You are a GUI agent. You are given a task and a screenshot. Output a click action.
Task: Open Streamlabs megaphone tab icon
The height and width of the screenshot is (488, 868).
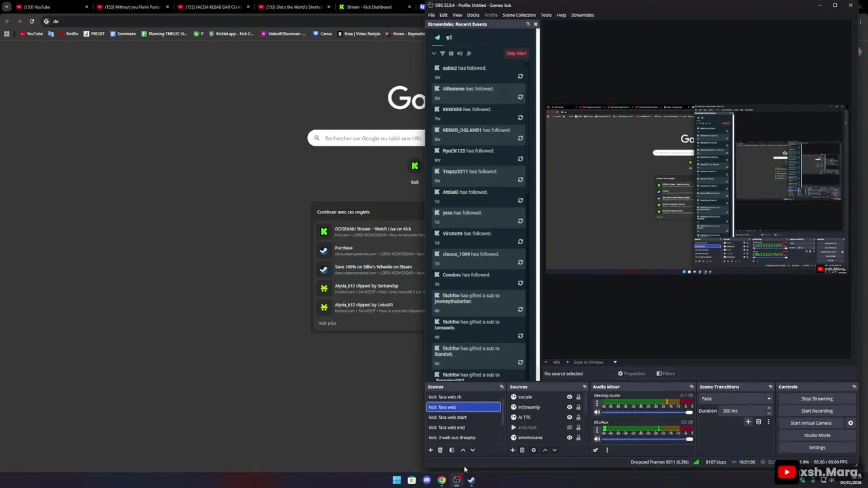(x=449, y=38)
